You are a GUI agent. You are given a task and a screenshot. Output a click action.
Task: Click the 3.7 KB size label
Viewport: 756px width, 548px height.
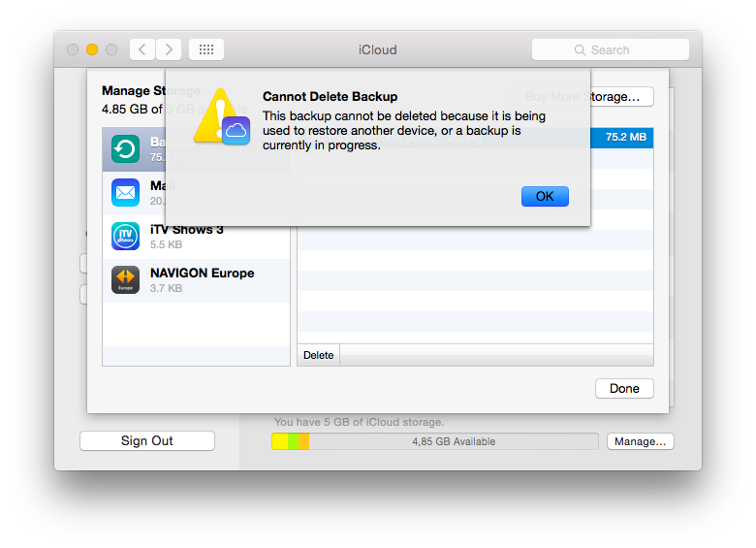pos(166,288)
